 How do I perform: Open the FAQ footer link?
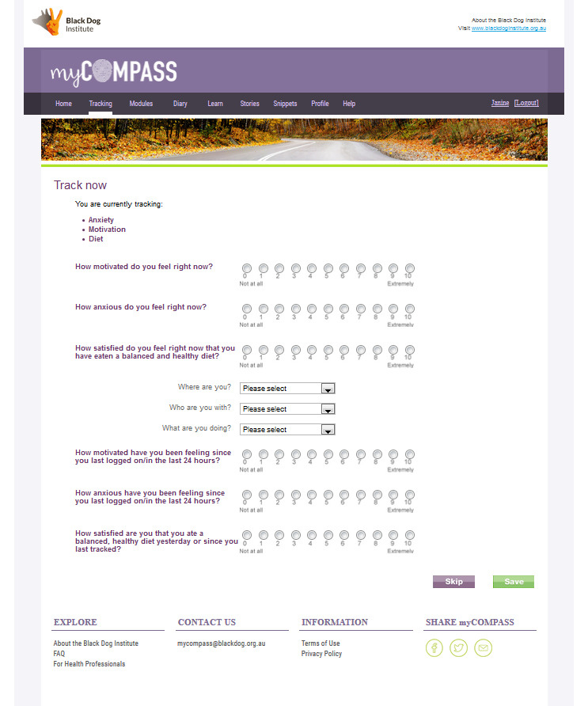point(59,654)
